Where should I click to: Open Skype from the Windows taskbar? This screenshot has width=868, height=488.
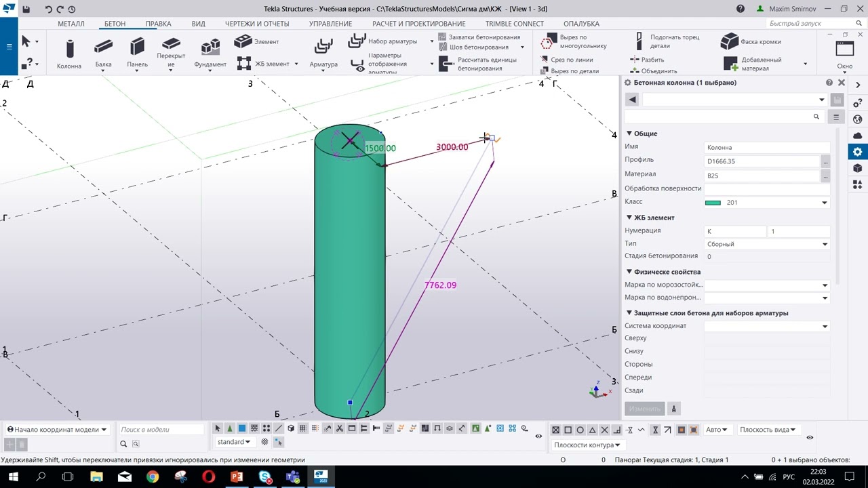tap(264, 476)
